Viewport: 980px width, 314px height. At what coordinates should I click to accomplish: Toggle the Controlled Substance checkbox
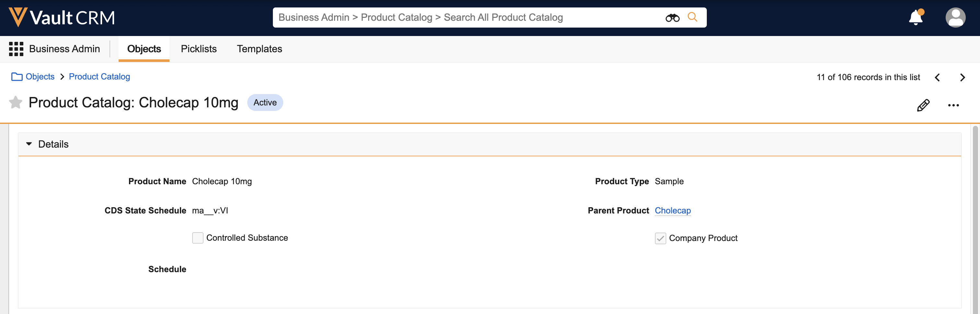(198, 238)
